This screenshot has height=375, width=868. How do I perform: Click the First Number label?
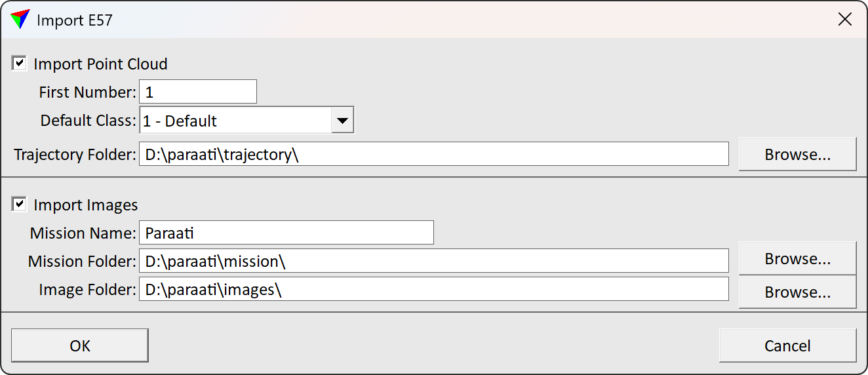coord(88,92)
